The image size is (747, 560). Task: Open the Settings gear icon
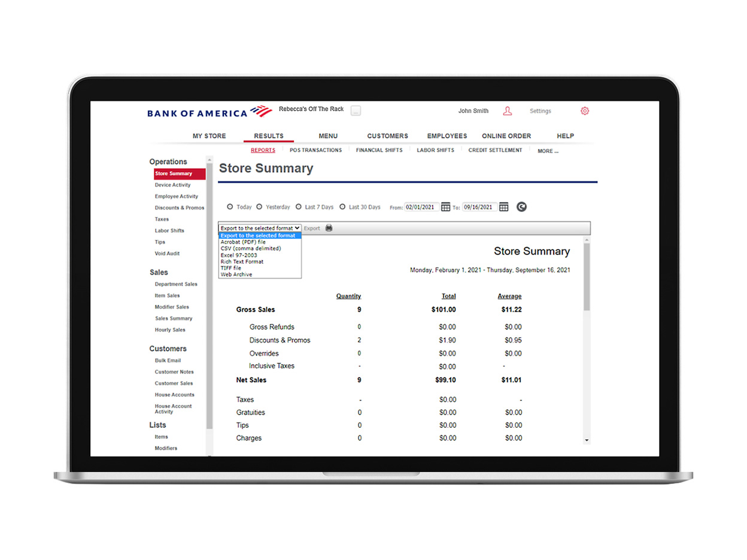tap(585, 111)
